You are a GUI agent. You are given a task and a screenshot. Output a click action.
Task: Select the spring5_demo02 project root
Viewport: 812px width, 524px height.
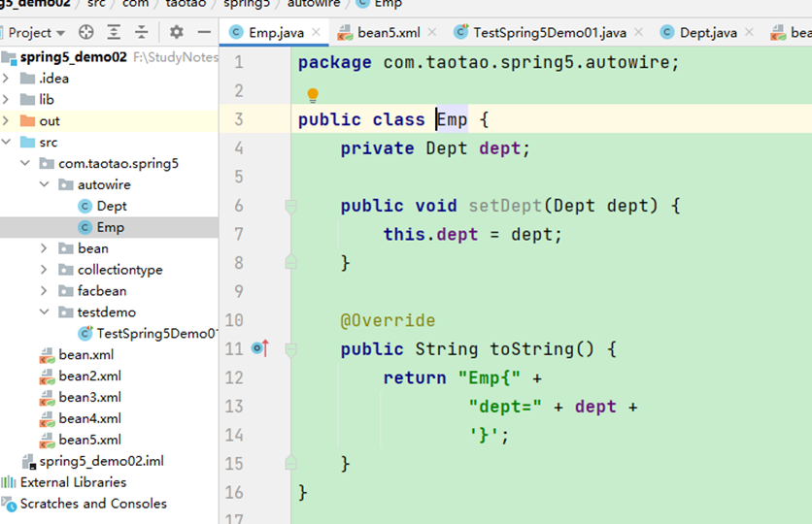click(73, 57)
